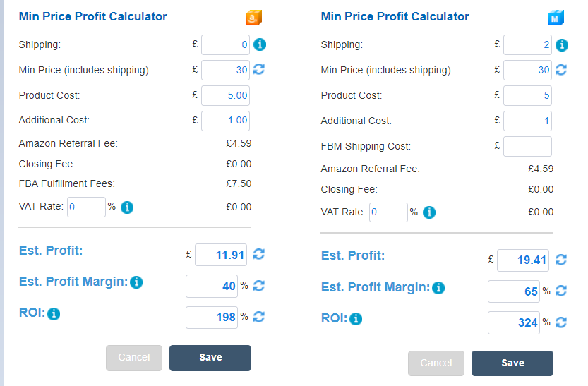Open VAT Rate info in FBA calculator
Screen dimensions: 588x386
click(x=127, y=207)
